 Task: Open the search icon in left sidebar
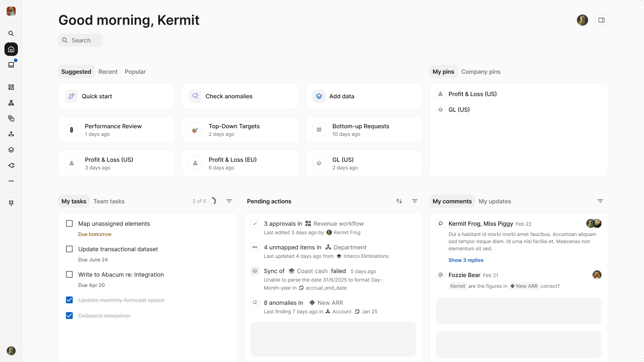(11, 34)
